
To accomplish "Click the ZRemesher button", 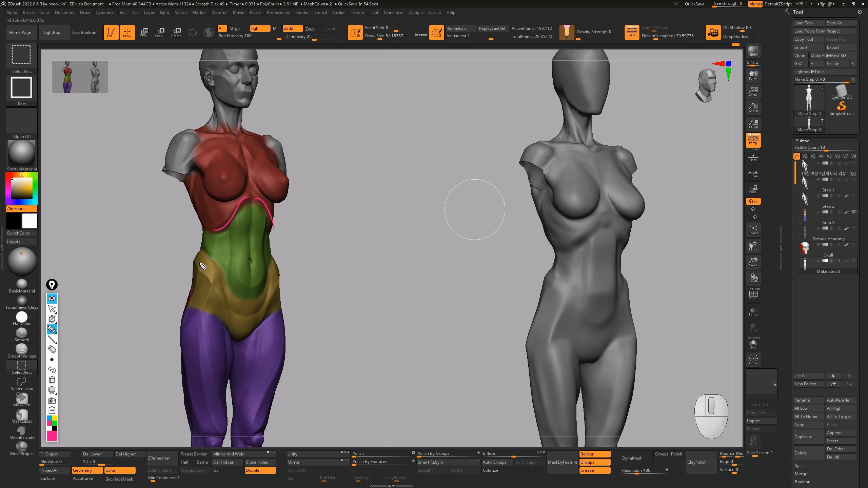I will [162, 458].
